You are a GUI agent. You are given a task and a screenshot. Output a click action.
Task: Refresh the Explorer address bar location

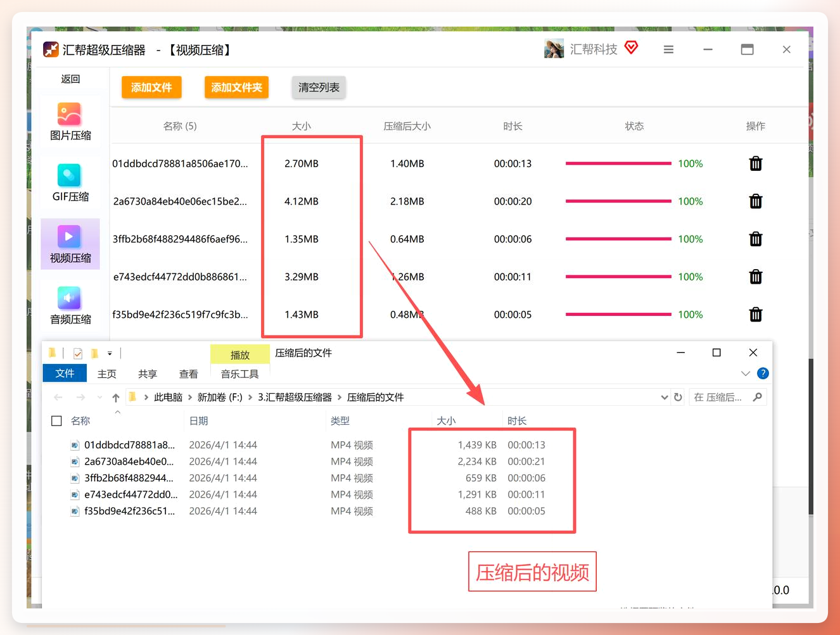(x=678, y=397)
